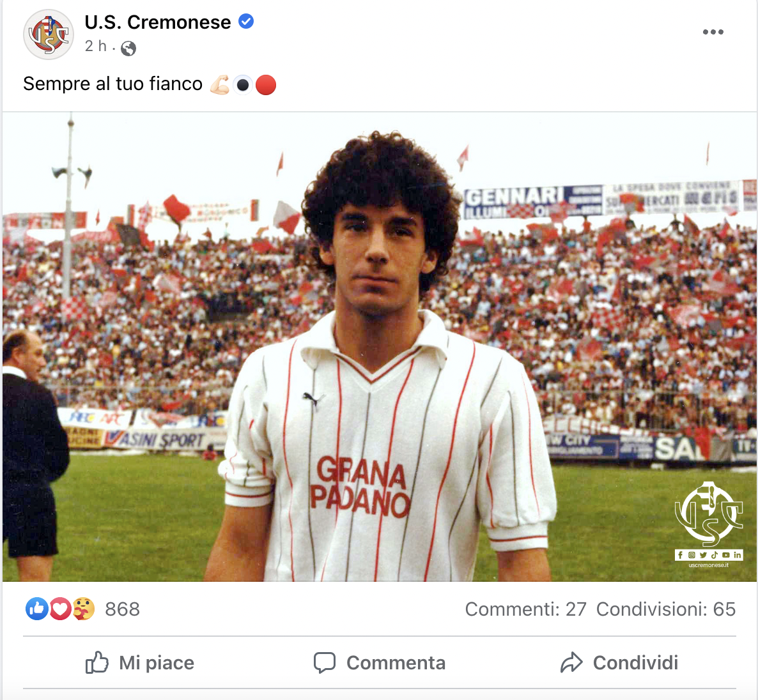The width and height of the screenshot is (758, 700).
Task: Toggle the Mi piace like button
Action: pos(140,662)
